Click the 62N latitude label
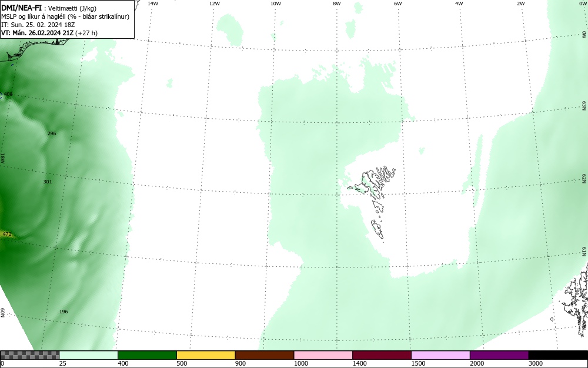The image size is (588, 368). [584, 178]
